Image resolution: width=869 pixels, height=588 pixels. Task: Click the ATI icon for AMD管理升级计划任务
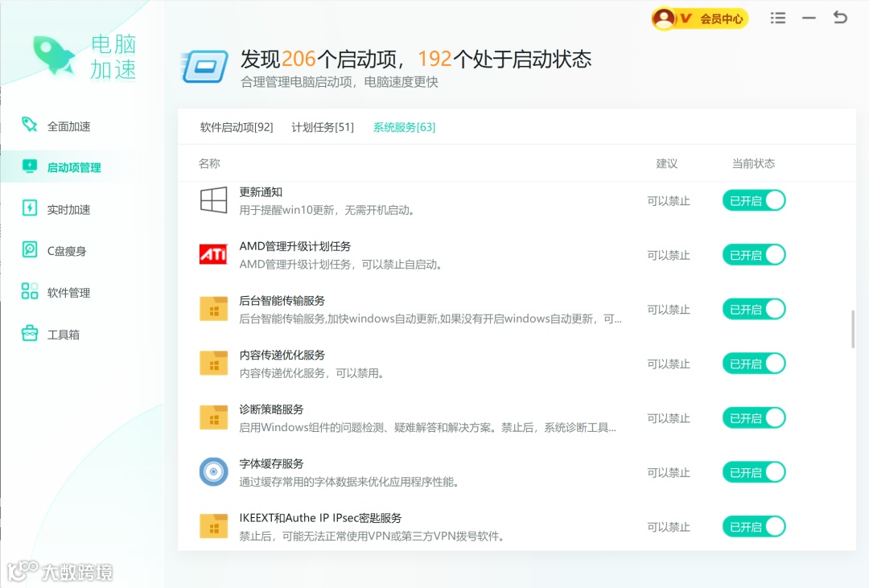(213, 254)
